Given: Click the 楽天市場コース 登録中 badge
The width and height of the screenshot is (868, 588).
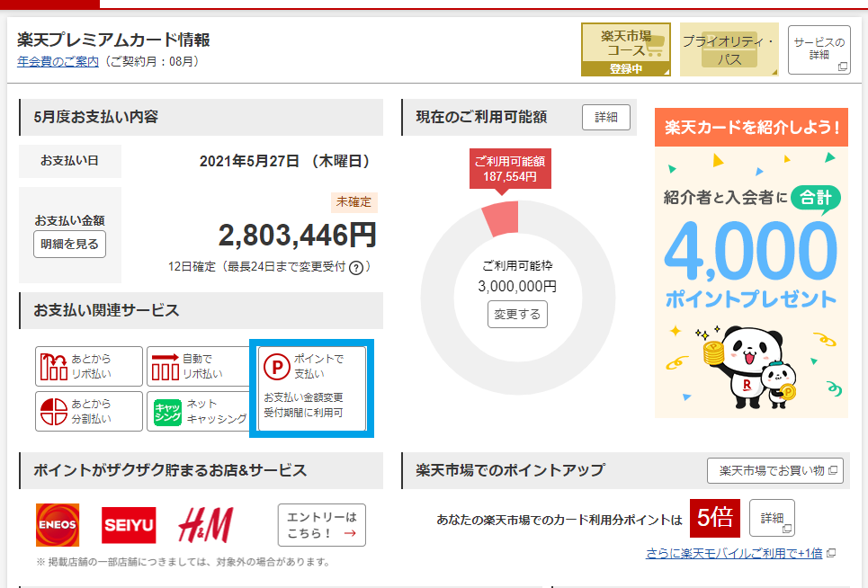Looking at the screenshot, I should click(x=625, y=49).
